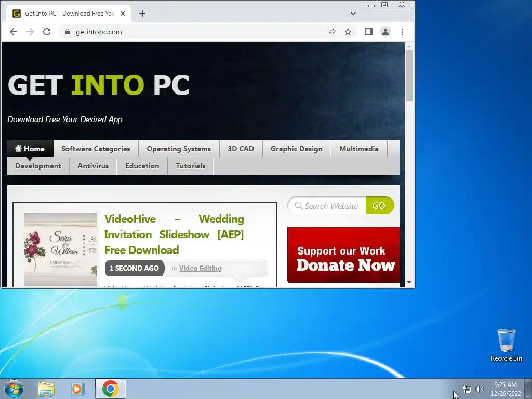Open the Multimedia menu
This screenshot has width=532, height=399.
(x=359, y=149)
